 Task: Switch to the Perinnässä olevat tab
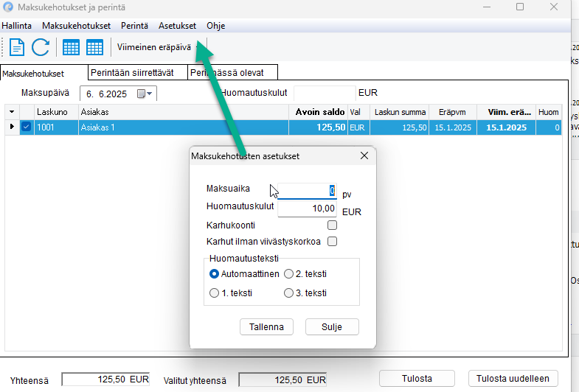point(232,72)
